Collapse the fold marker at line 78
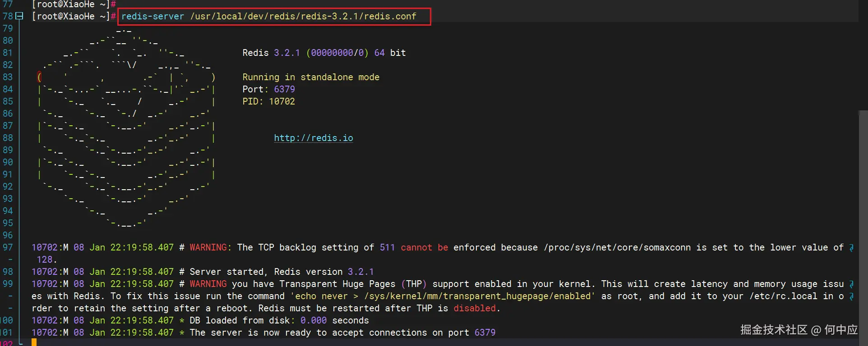The height and width of the screenshot is (346, 868). click(19, 16)
